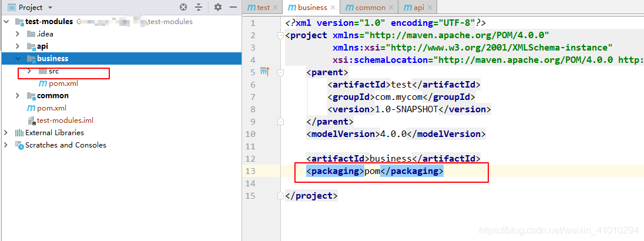Click the Maven icon of business pom.xml

point(43,83)
